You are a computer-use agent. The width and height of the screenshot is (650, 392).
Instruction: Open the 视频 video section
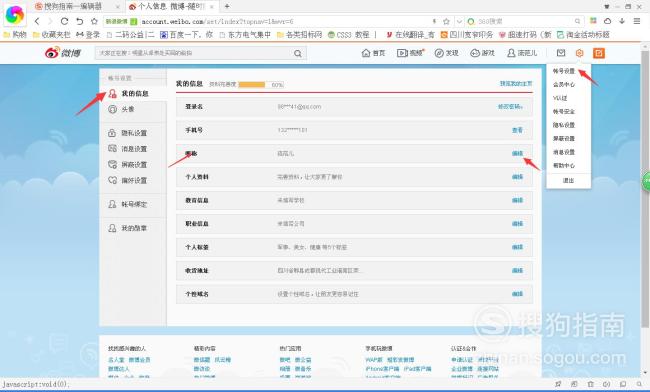410,53
